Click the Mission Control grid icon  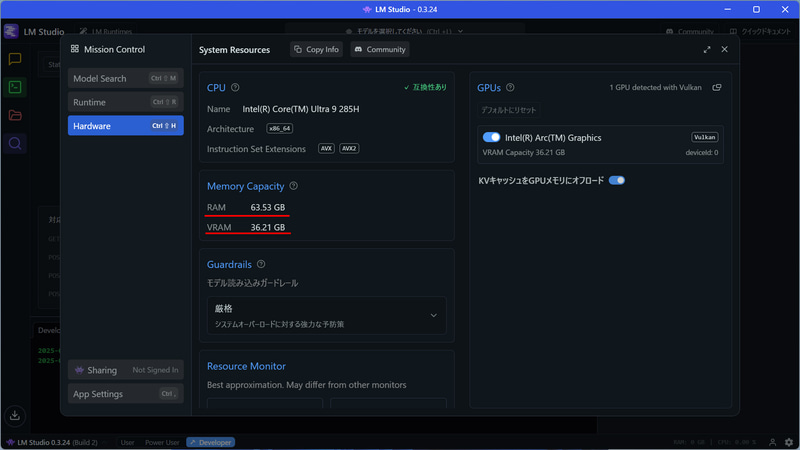pyautogui.click(x=75, y=49)
